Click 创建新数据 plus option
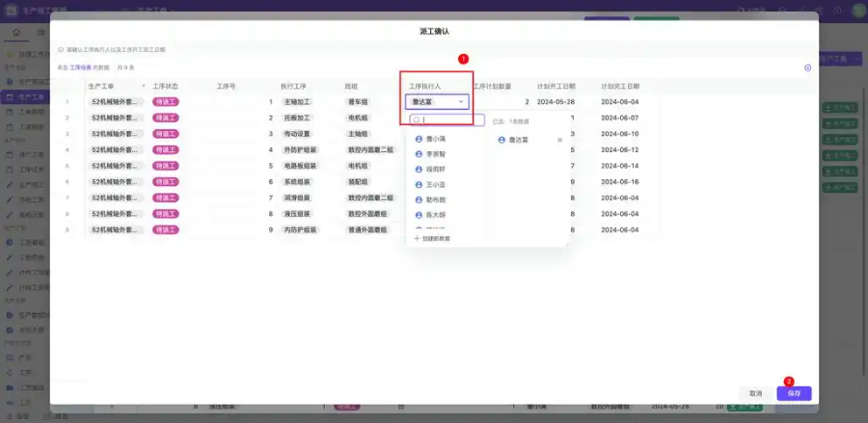Screen dimensions: 868x423 [432, 238]
